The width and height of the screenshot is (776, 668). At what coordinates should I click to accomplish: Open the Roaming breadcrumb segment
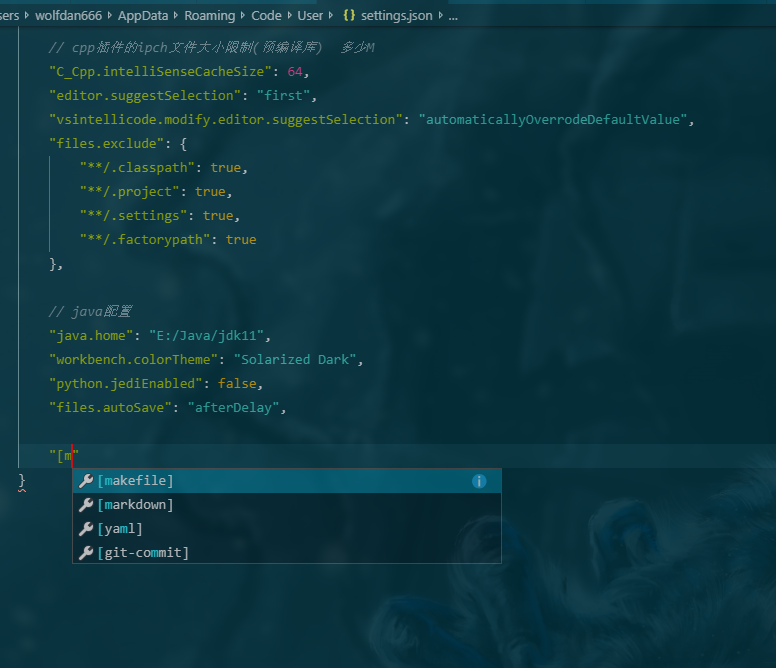210,16
